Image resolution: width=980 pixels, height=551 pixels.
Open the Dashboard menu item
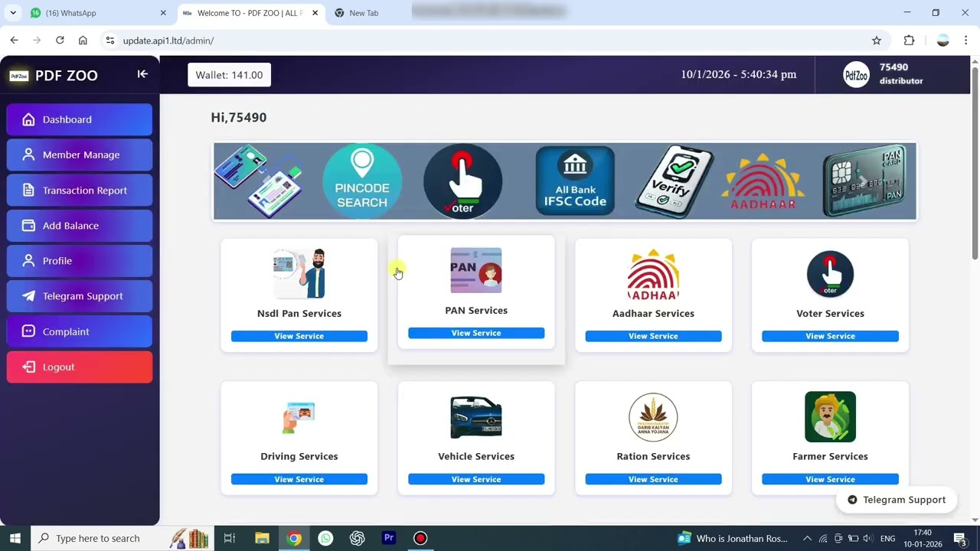coord(80,119)
